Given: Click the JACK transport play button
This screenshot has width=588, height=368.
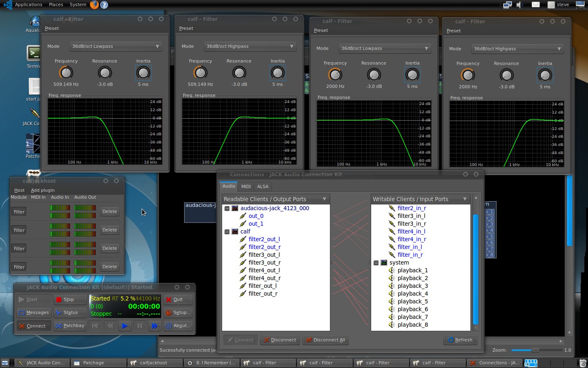Looking at the screenshot, I should click(125, 326).
